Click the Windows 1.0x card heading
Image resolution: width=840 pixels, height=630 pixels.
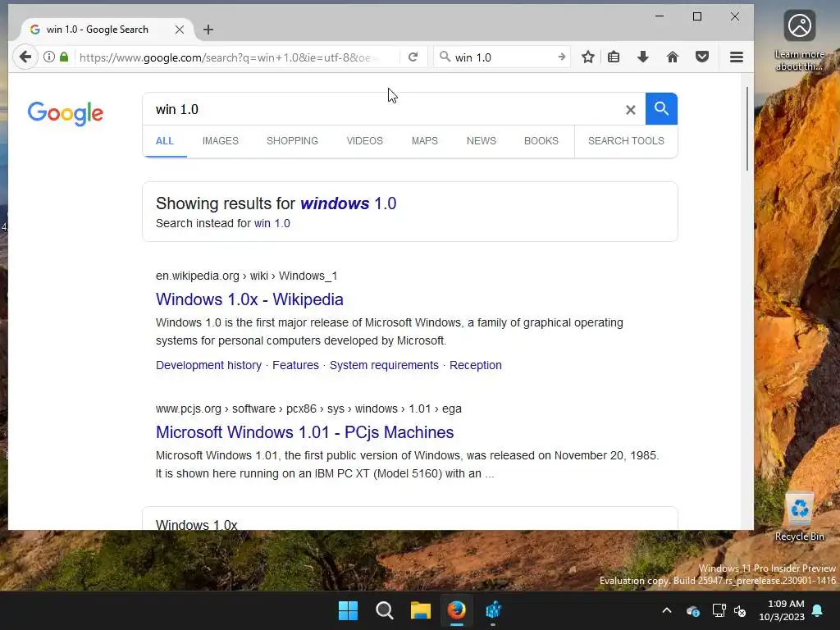click(x=197, y=524)
